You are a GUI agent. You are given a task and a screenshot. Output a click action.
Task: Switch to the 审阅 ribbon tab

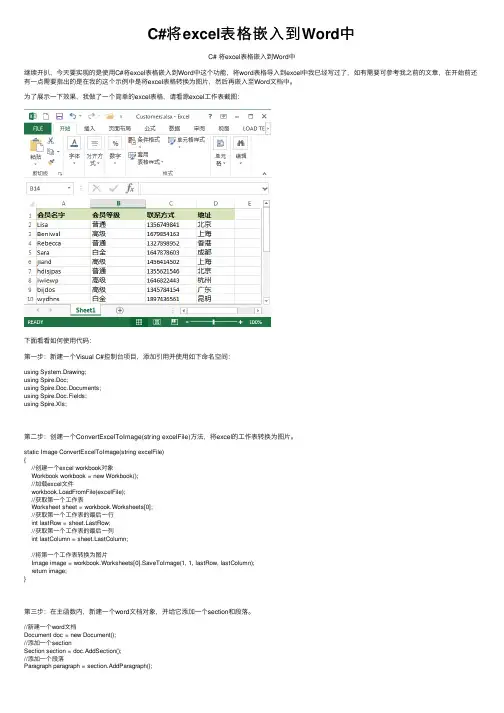pos(199,129)
